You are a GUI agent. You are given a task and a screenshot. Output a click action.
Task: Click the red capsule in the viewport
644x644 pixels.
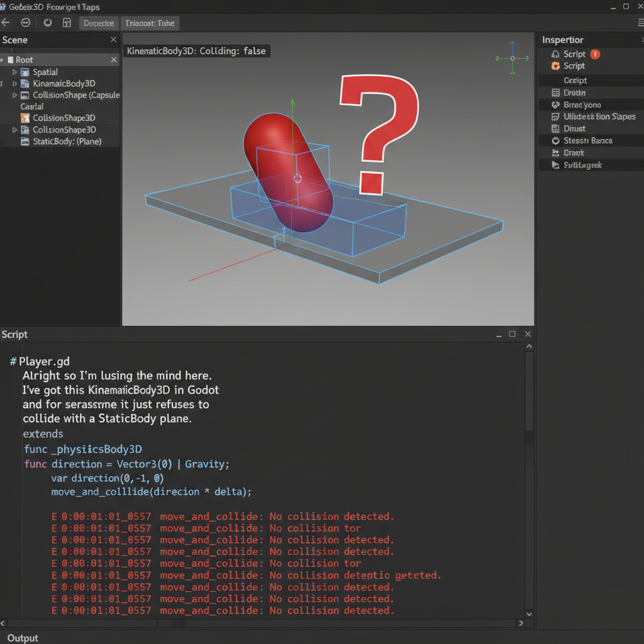[289, 172]
